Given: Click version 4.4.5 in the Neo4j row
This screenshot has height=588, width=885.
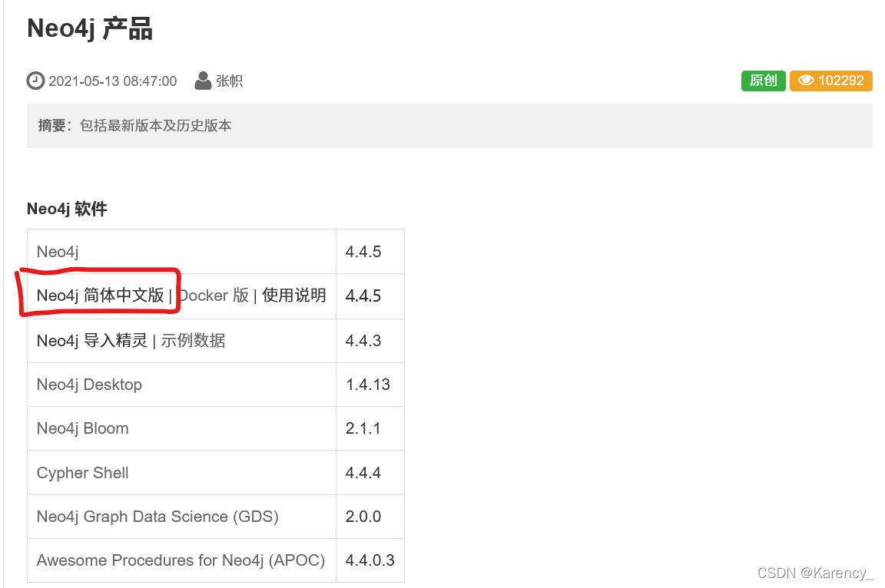Looking at the screenshot, I should tap(363, 252).
